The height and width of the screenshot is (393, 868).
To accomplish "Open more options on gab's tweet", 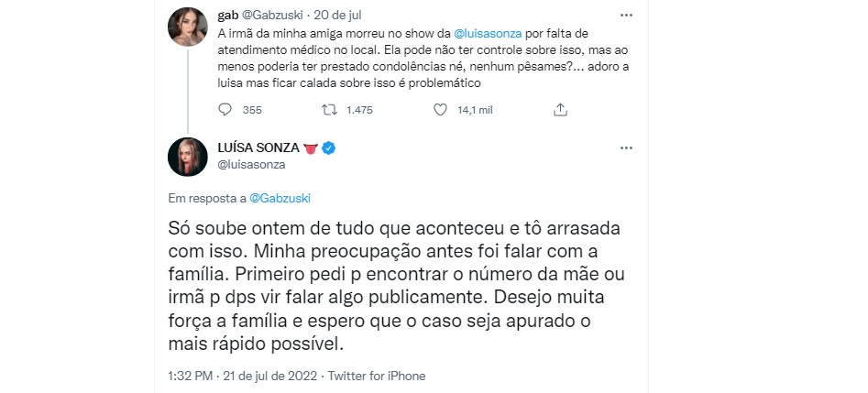I will (626, 16).
